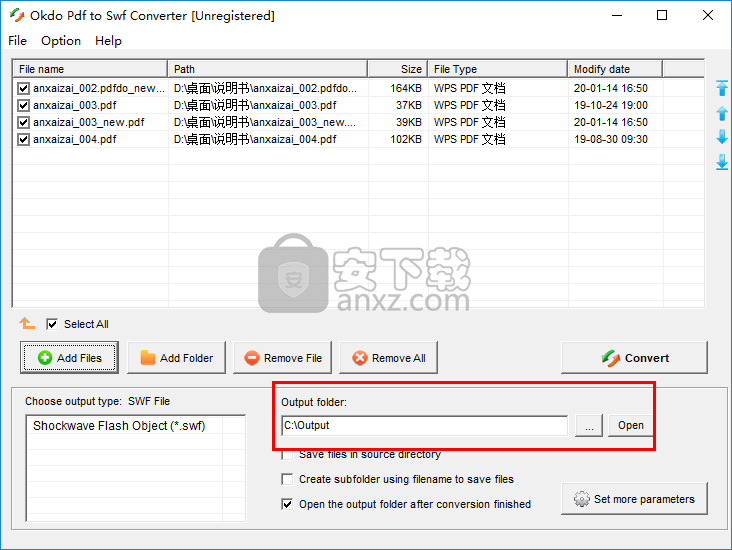Maximize the converter window
The height and width of the screenshot is (550, 732).
click(x=662, y=15)
